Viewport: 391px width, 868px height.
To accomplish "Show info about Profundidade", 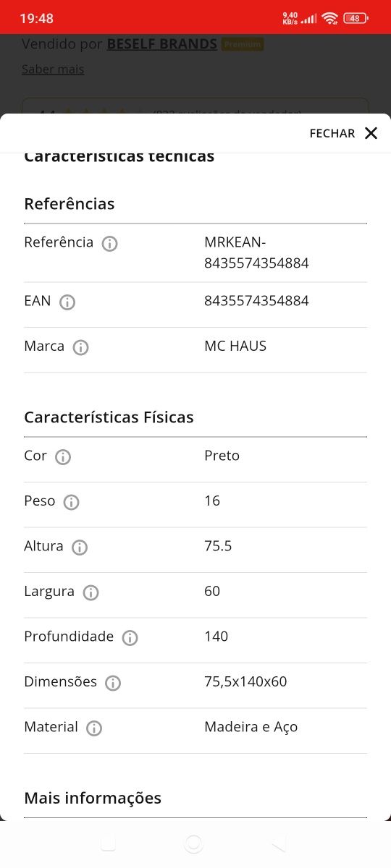I will coord(130,638).
